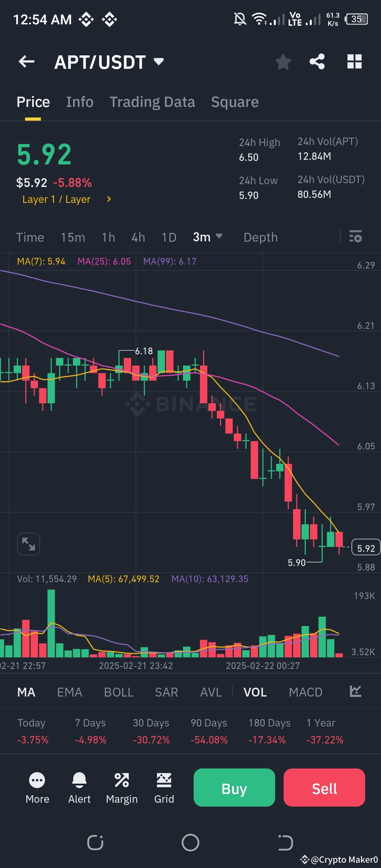Select the 1D chart interval

(169, 237)
